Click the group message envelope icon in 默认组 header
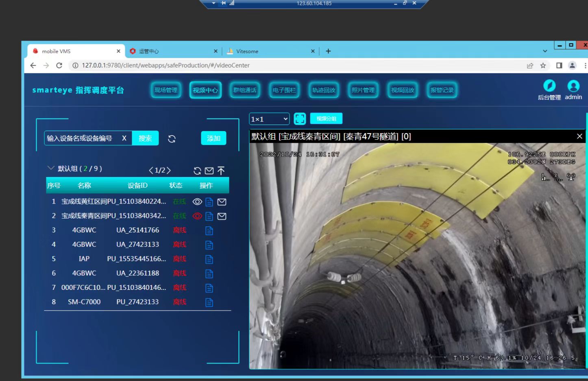The height and width of the screenshot is (381, 588). click(x=209, y=171)
